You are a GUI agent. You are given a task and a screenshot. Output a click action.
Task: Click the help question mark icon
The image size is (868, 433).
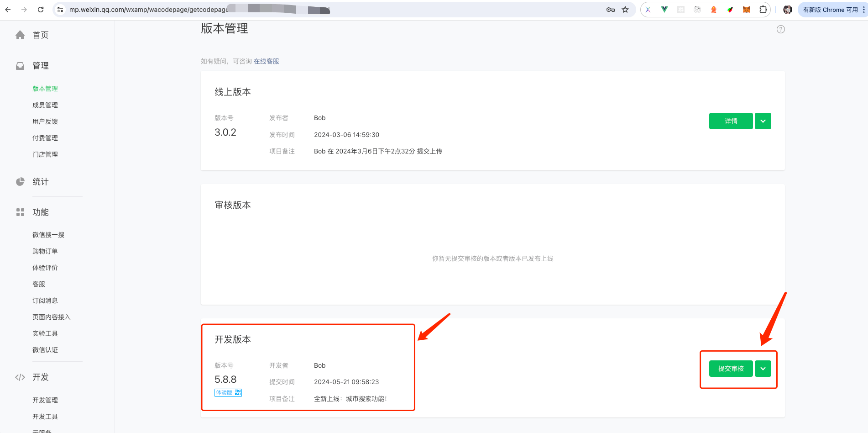coord(780,29)
